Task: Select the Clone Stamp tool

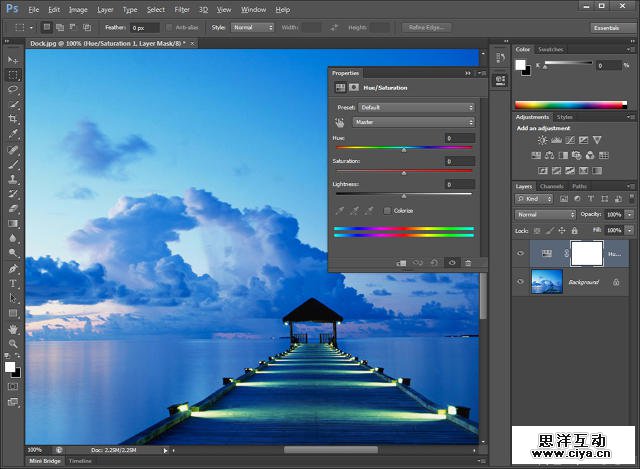Action: [x=14, y=179]
